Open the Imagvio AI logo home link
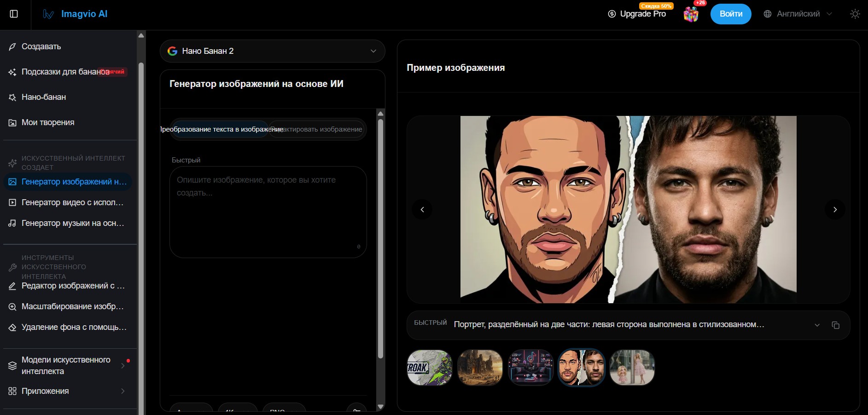 [75, 14]
